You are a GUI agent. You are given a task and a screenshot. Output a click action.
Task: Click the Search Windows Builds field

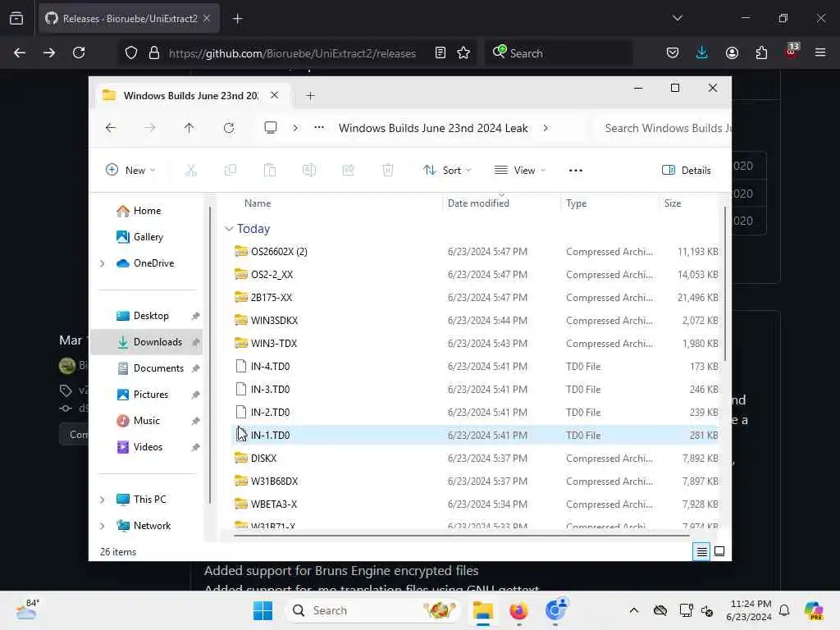tap(663, 128)
